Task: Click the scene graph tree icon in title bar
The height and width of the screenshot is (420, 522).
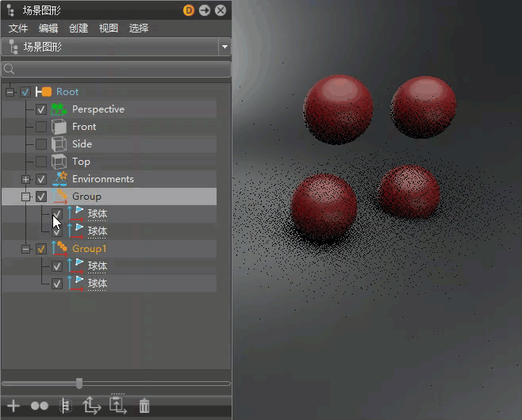Action: pyautogui.click(x=10, y=10)
